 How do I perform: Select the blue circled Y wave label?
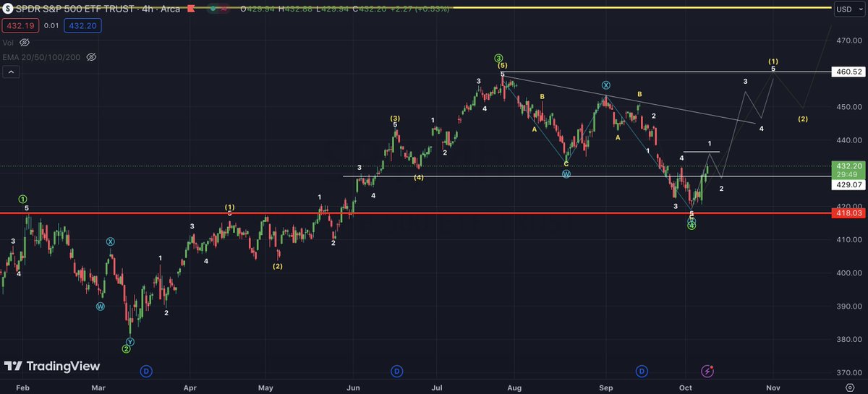129,341
